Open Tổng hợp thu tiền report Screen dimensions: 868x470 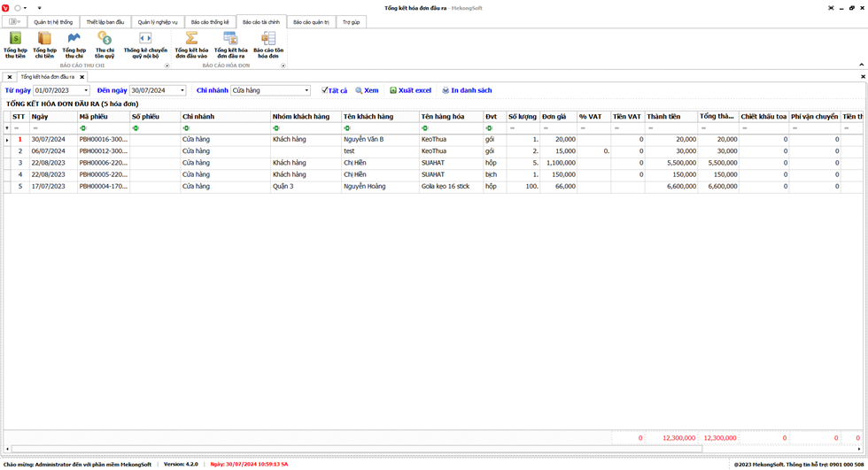[x=15, y=45]
